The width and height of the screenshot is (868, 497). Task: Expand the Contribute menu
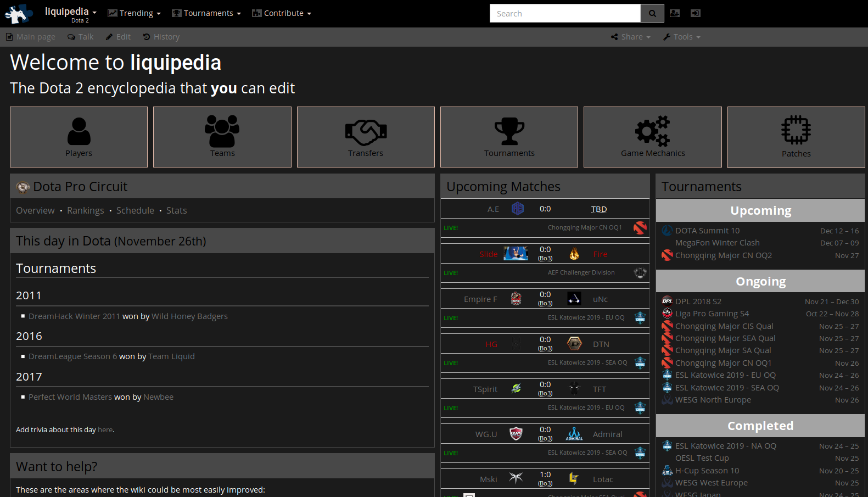282,13
